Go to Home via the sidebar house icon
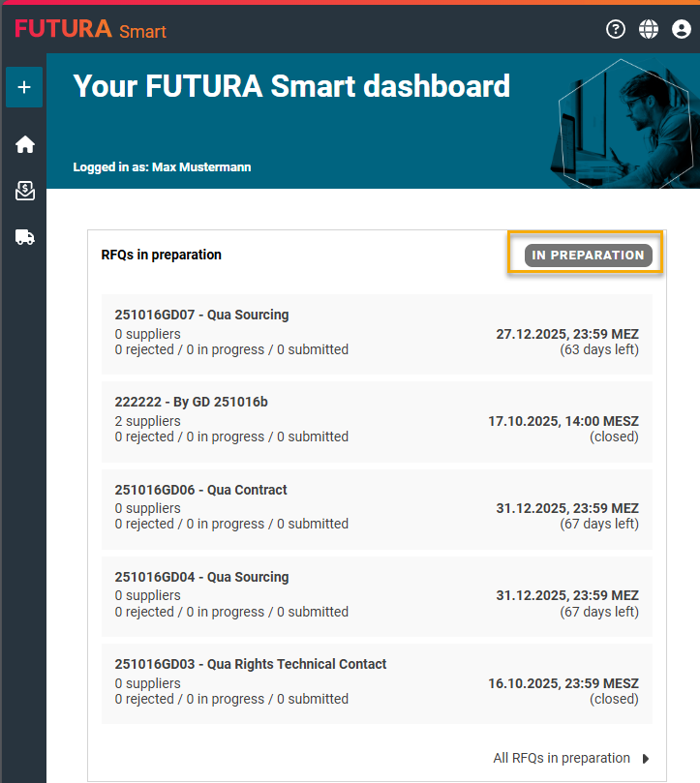This screenshot has width=700, height=783. point(25,144)
